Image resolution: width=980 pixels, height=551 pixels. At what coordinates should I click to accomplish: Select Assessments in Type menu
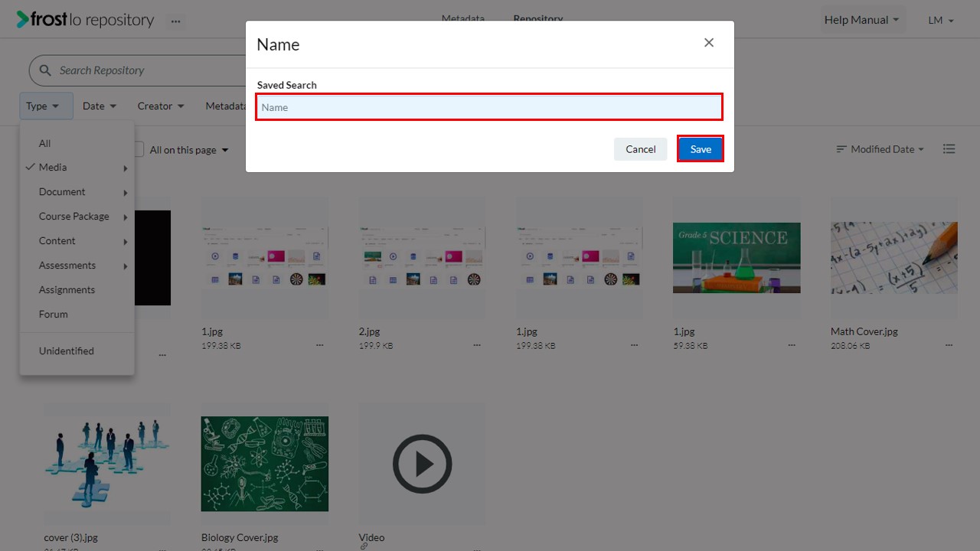tap(67, 266)
